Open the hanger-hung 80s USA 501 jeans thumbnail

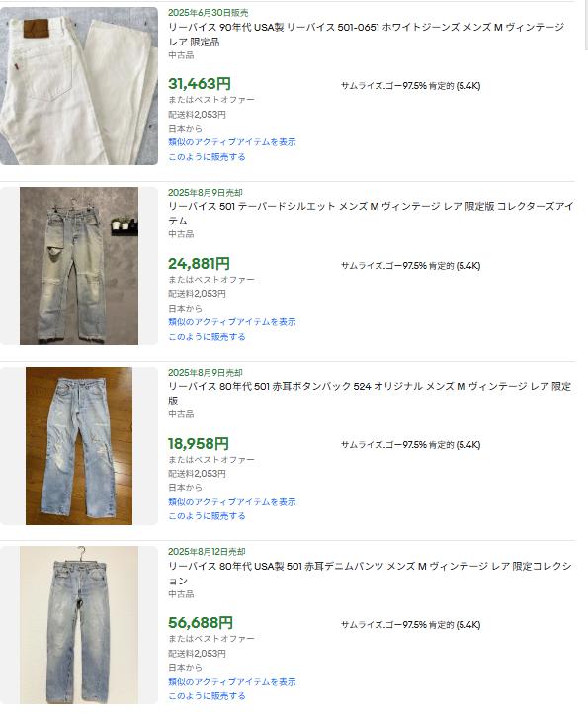(79, 625)
